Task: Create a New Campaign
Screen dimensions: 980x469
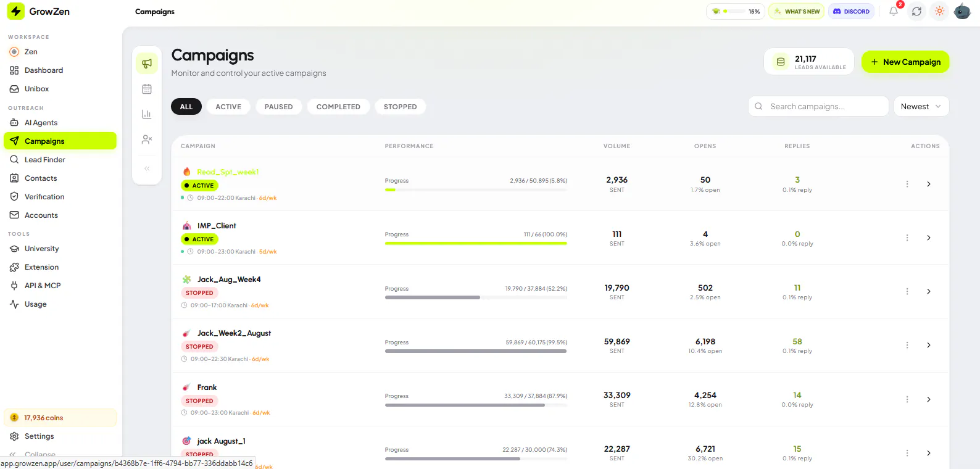Action: 905,62
